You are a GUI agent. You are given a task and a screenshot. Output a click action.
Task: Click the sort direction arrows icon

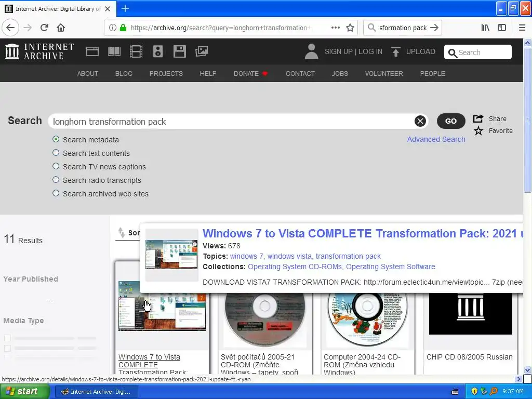tap(122, 233)
